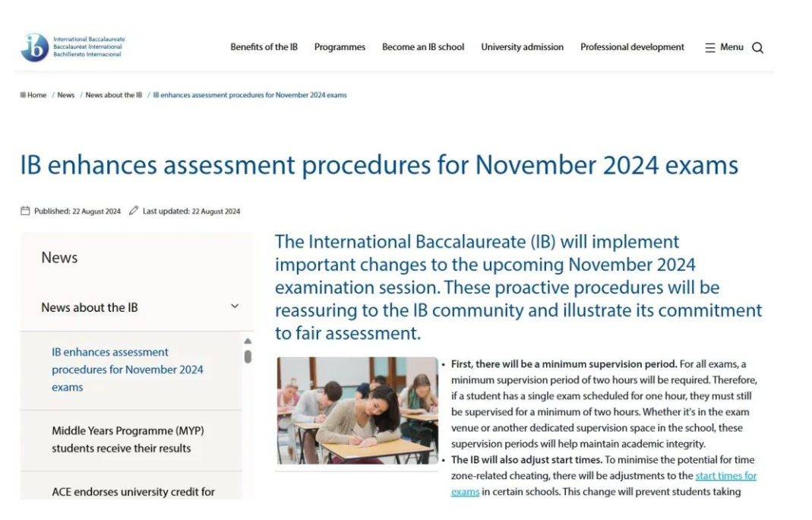Go to IB Home breadcrumb
This screenshot has width=812, height=520.
(x=33, y=95)
